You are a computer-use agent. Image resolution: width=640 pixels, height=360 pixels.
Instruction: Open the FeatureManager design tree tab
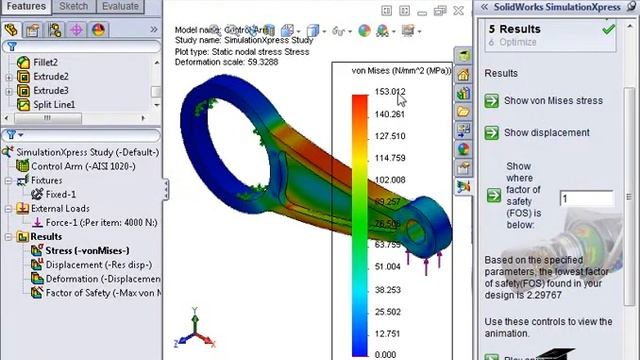pyautogui.click(x=11, y=30)
